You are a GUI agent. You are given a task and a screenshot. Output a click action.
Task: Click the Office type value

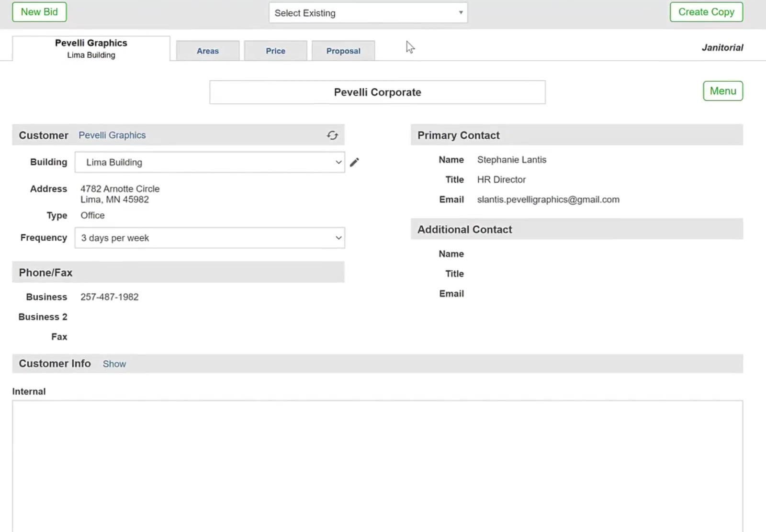(x=92, y=215)
